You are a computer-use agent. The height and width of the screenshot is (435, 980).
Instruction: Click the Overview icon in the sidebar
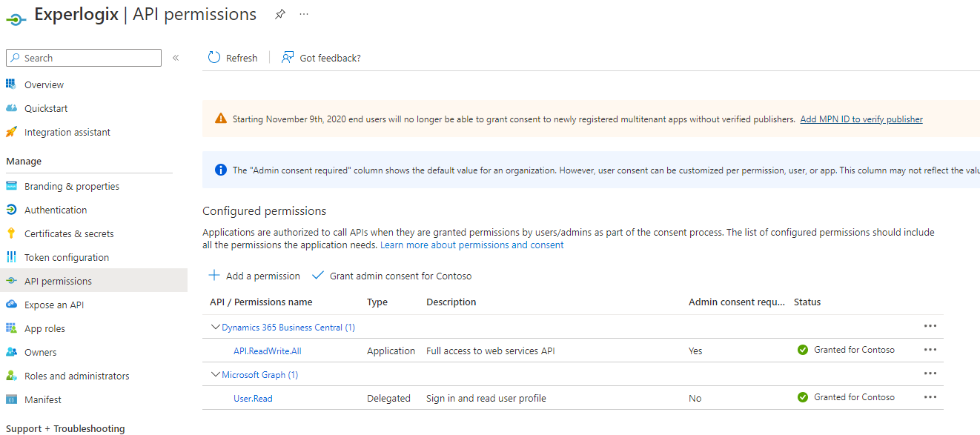[x=11, y=84]
